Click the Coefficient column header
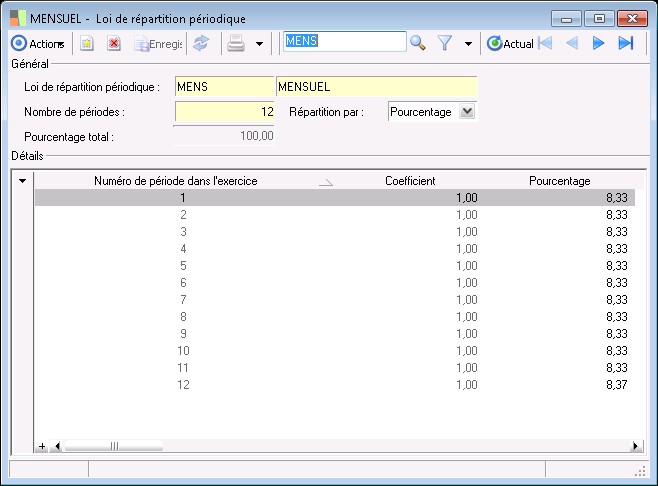 [x=410, y=181]
